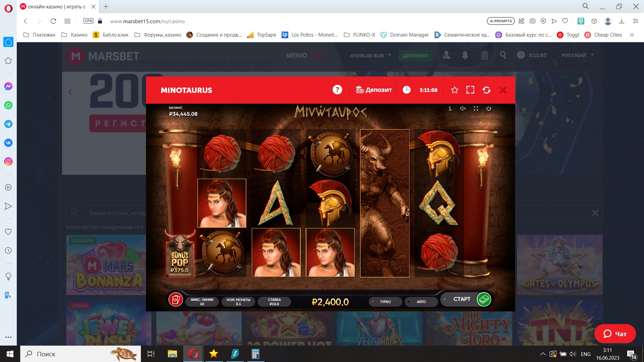Open the Казино bookmarks folder
The height and width of the screenshot is (362, 644).
pyautogui.click(x=75, y=35)
